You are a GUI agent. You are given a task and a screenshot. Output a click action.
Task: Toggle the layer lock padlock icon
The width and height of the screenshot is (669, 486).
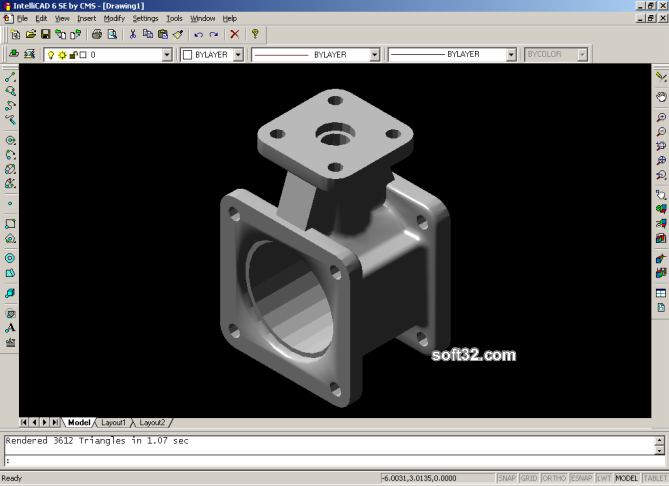(x=73, y=55)
